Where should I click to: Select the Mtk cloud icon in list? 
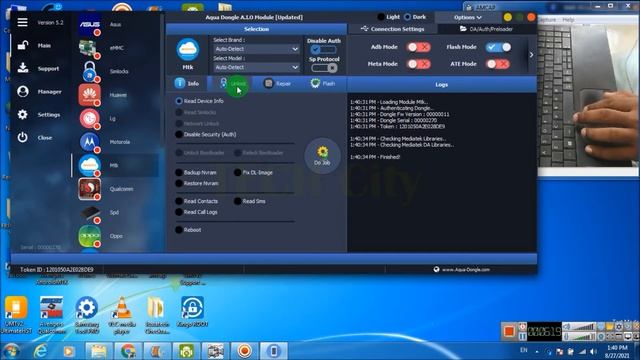[x=89, y=165]
